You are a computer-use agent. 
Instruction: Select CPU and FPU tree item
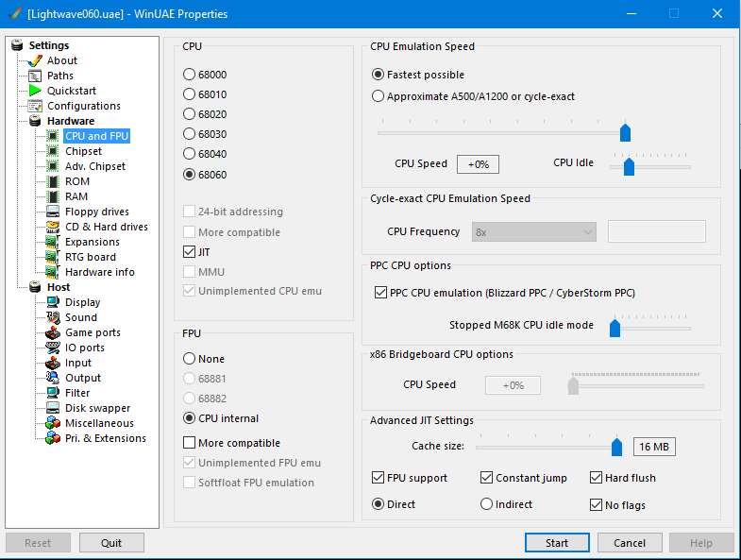pos(97,136)
